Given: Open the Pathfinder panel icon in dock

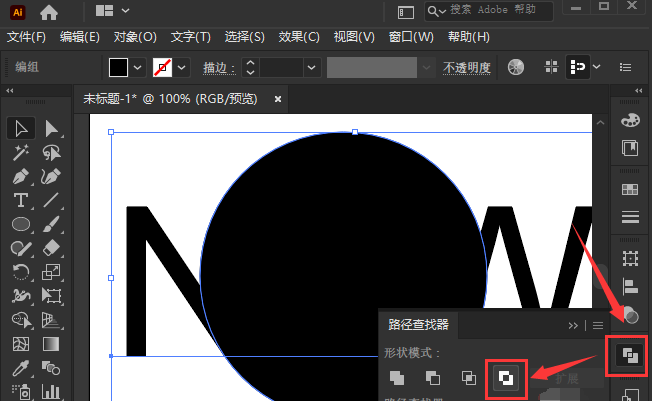Looking at the screenshot, I should 630,355.
